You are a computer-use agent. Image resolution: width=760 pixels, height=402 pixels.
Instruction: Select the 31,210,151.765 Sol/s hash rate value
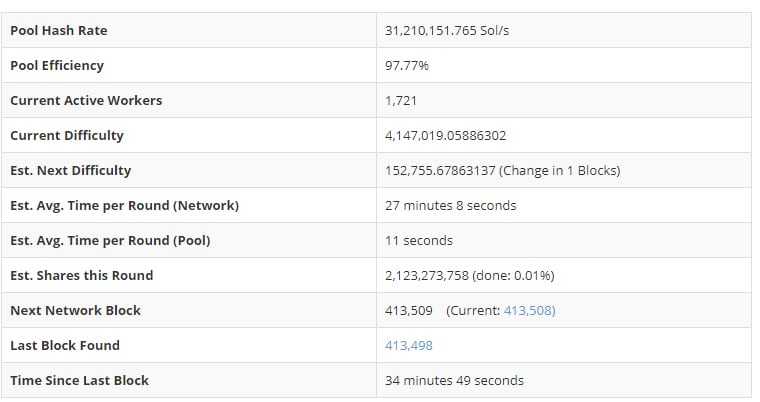[448, 30]
